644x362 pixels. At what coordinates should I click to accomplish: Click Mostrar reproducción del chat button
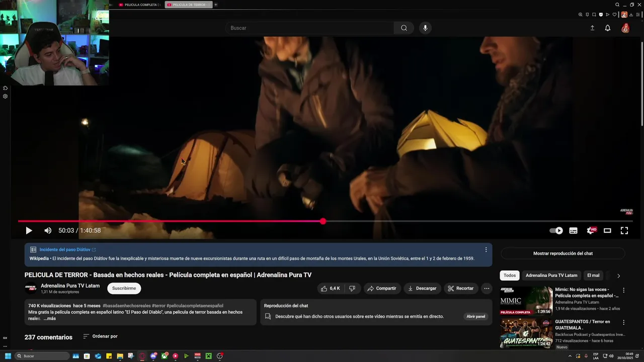(563, 253)
